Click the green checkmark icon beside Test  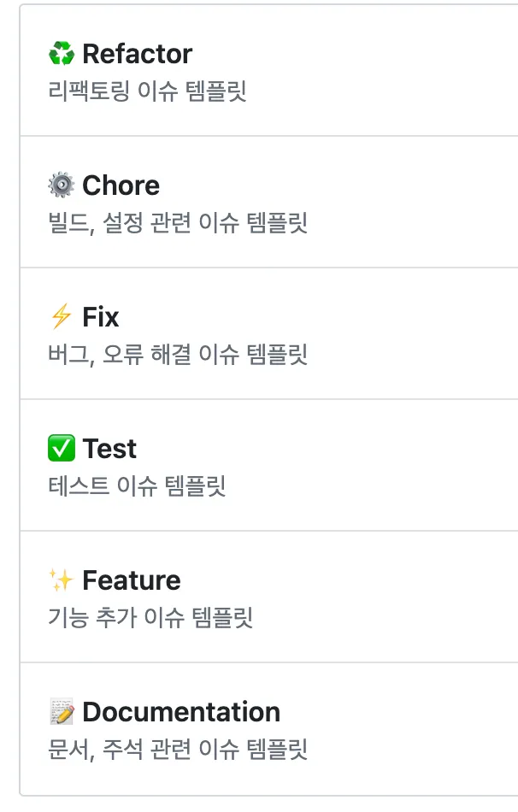62,450
